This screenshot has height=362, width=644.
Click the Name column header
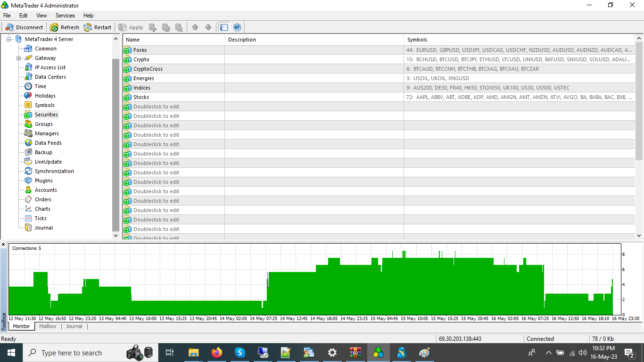point(174,40)
